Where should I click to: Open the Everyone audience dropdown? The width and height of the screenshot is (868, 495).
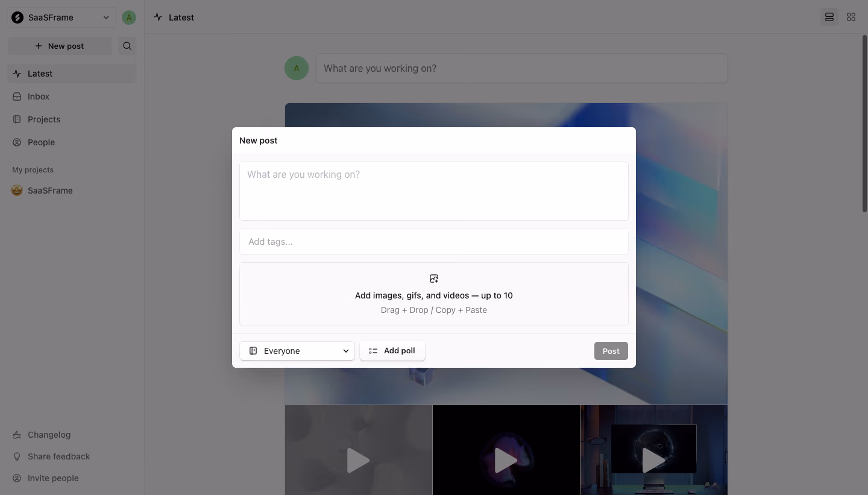[x=297, y=351]
